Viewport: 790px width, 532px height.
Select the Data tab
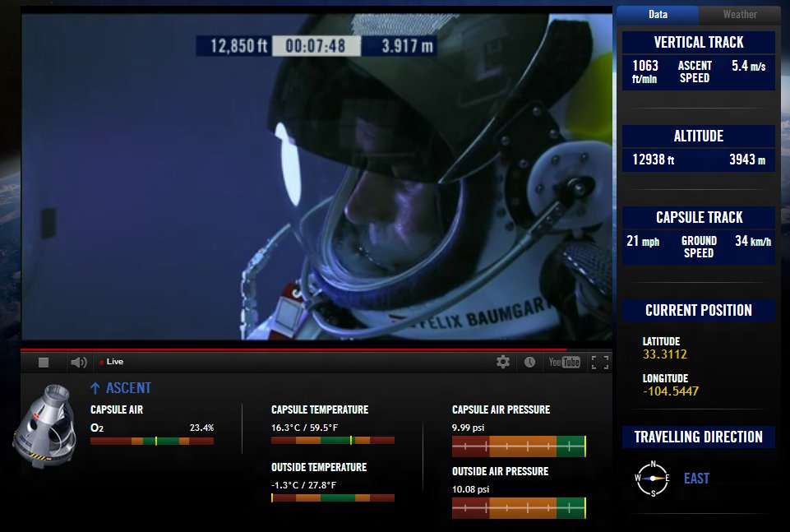coord(658,14)
